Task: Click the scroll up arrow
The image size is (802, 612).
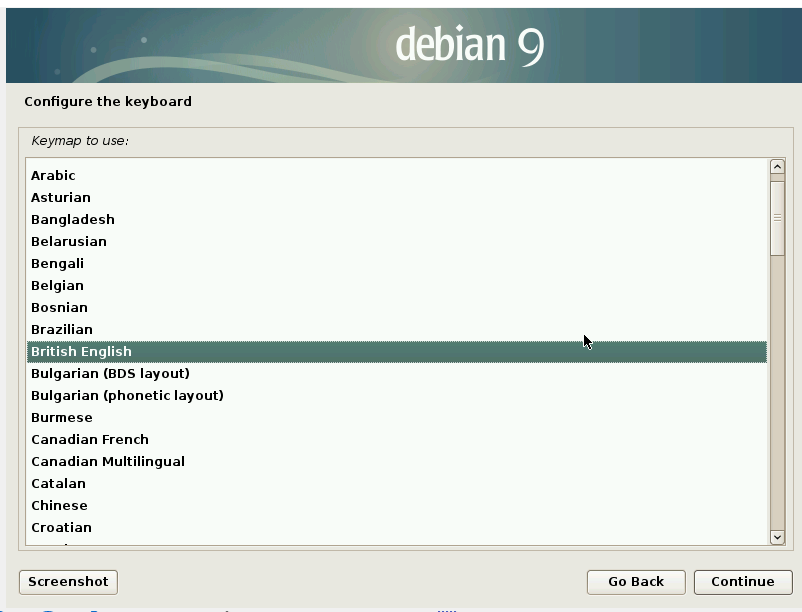Action: 777,167
